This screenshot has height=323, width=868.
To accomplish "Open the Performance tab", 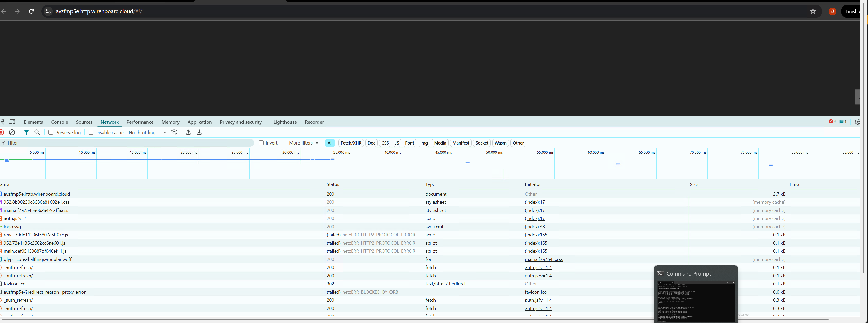I will 140,122.
